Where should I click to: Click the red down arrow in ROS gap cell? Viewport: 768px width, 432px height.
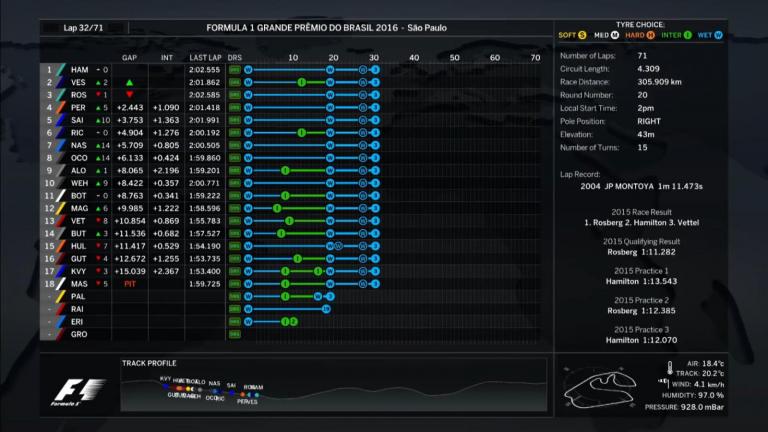click(x=129, y=94)
